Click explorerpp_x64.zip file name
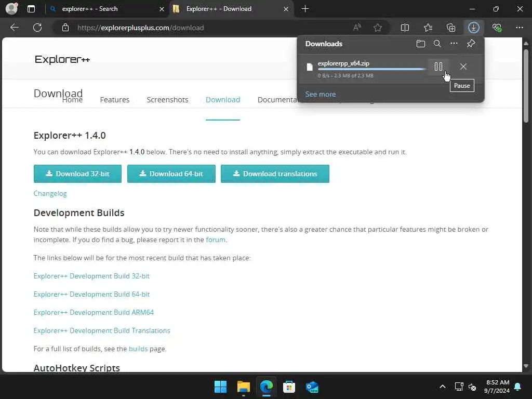The image size is (532, 399). [x=343, y=63]
